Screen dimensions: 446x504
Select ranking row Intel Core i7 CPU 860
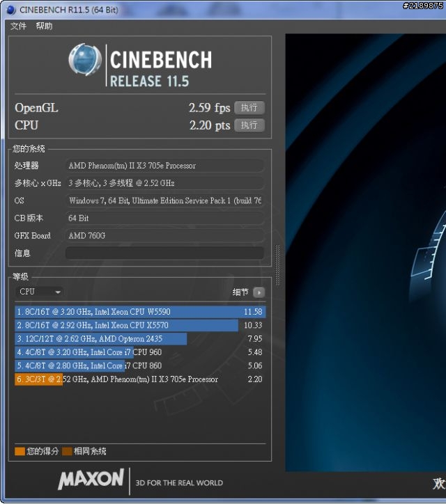point(140,365)
